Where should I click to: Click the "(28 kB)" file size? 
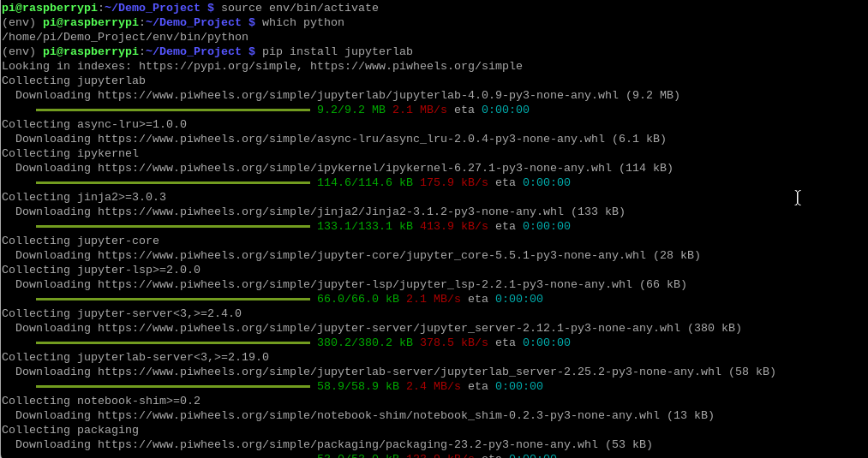[x=677, y=255]
